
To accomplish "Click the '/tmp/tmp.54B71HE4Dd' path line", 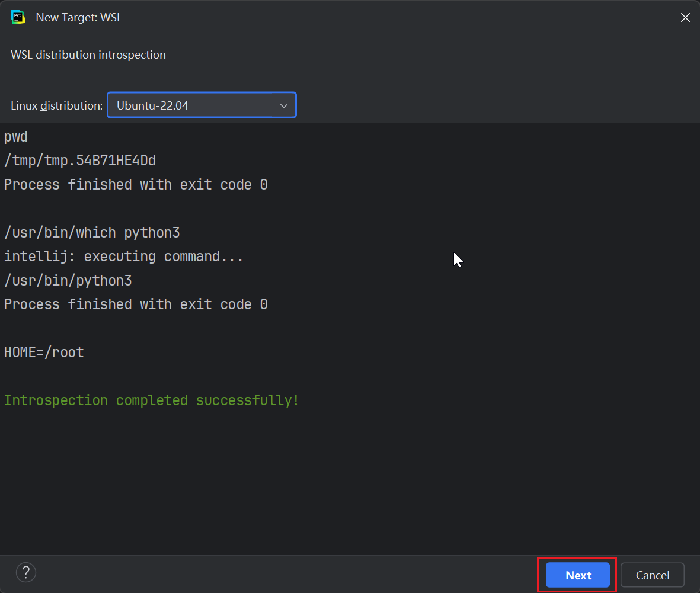I will pyautogui.click(x=79, y=160).
